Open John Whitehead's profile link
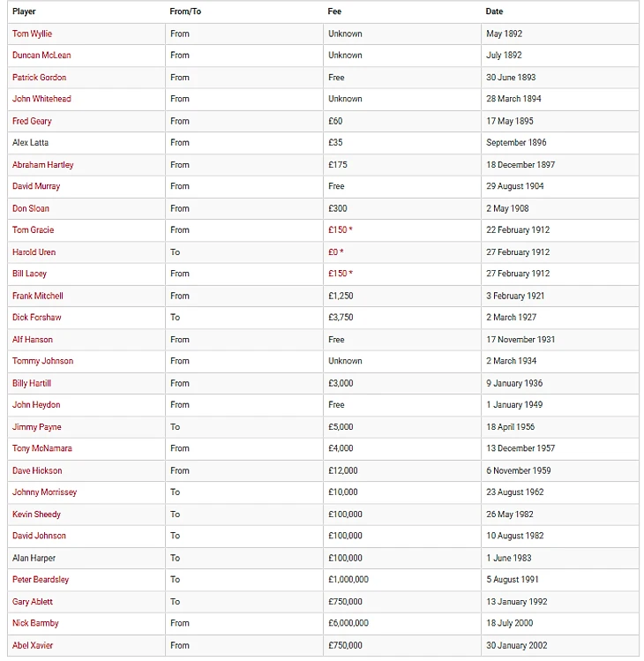Image resolution: width=644 pixels, height=661 pixels. pyautogui.click(x=41, y=99)
